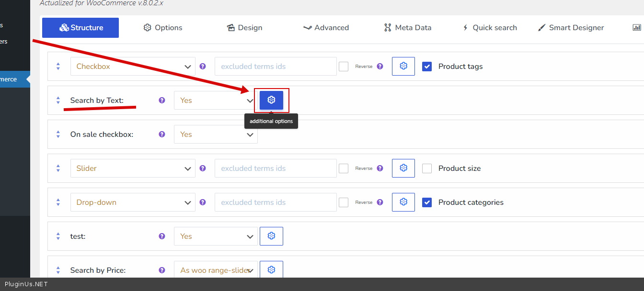Click excluded terms ids field for Product tags

[x=276, y=67]
